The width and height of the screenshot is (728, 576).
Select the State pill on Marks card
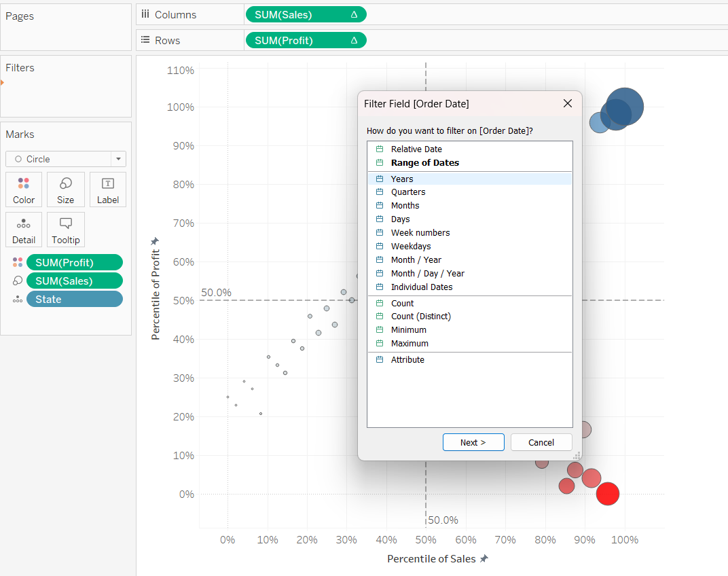coord(74,300)
